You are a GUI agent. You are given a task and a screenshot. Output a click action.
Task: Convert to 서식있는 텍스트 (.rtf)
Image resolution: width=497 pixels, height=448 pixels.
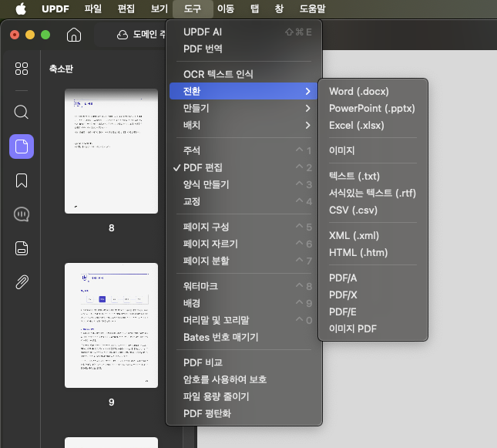pyautogui.click(x=373, y=193)
